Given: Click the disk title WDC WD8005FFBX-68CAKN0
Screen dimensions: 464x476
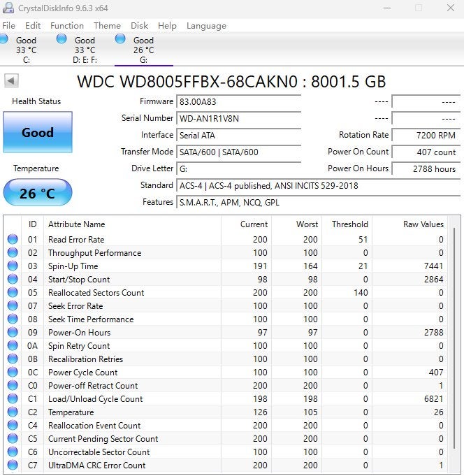Looking at the screenshot, I should tap(187, 81).
